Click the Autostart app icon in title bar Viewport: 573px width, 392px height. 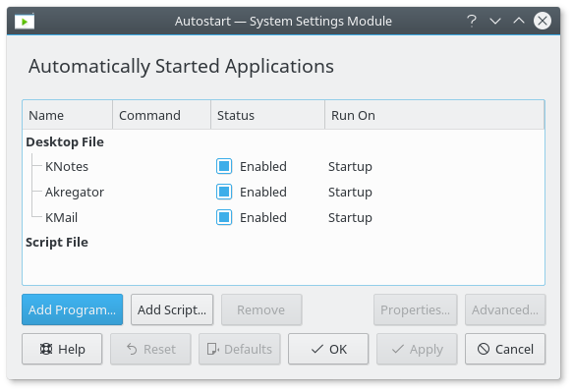click(x=25, y=22)
